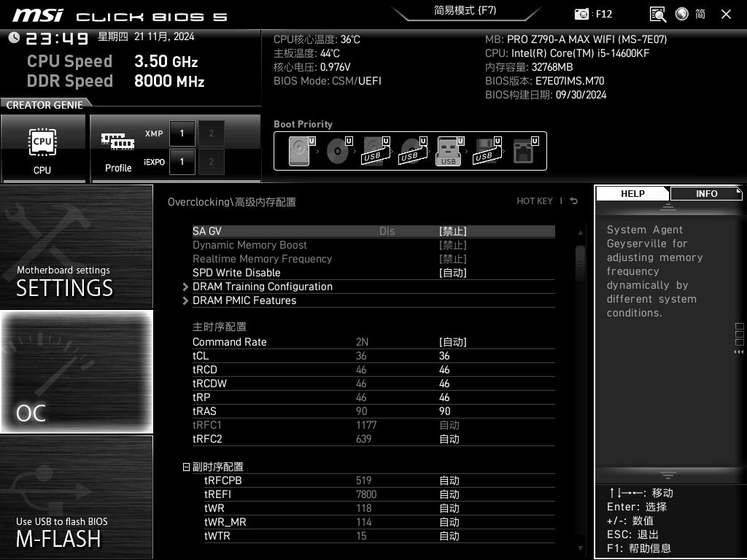Click the BIOS Mode CSM/UEFI text
The height and width of the screenshot is (560, 747).
(328, 81)
